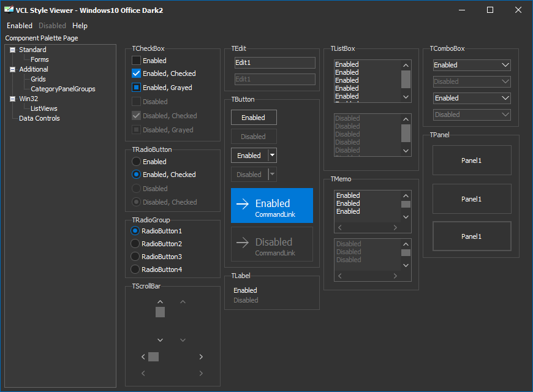Select Grids in the palette tree

38,79
